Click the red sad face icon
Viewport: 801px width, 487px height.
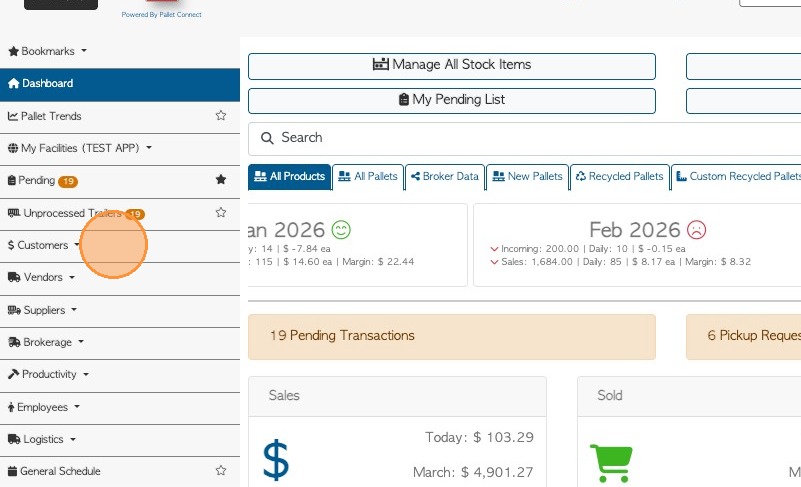point(696,230)
